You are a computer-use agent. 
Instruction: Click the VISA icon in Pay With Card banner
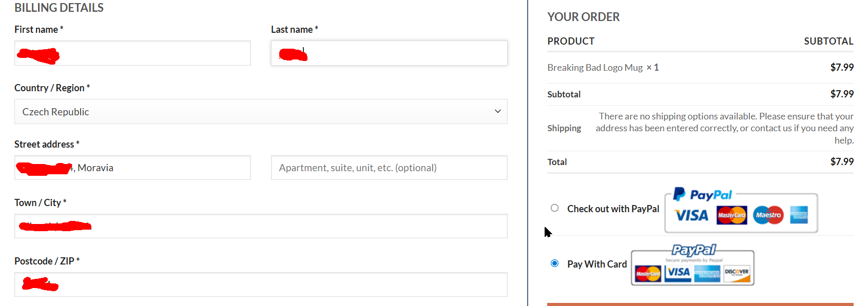pos(678,273)
